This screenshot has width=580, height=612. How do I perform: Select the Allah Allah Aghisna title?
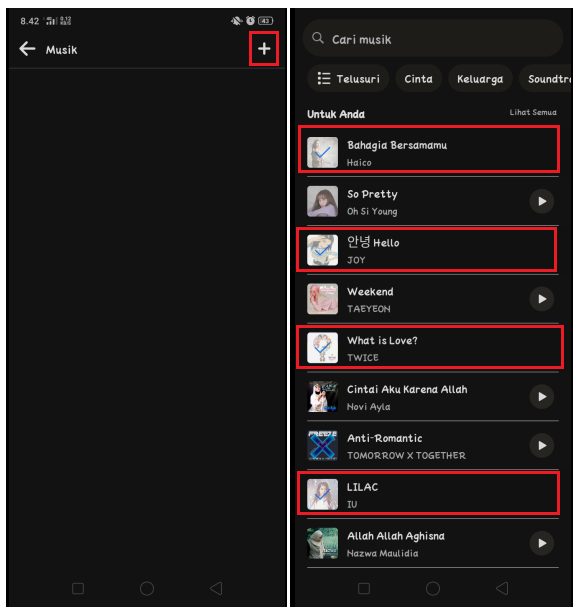pos(396,536)
